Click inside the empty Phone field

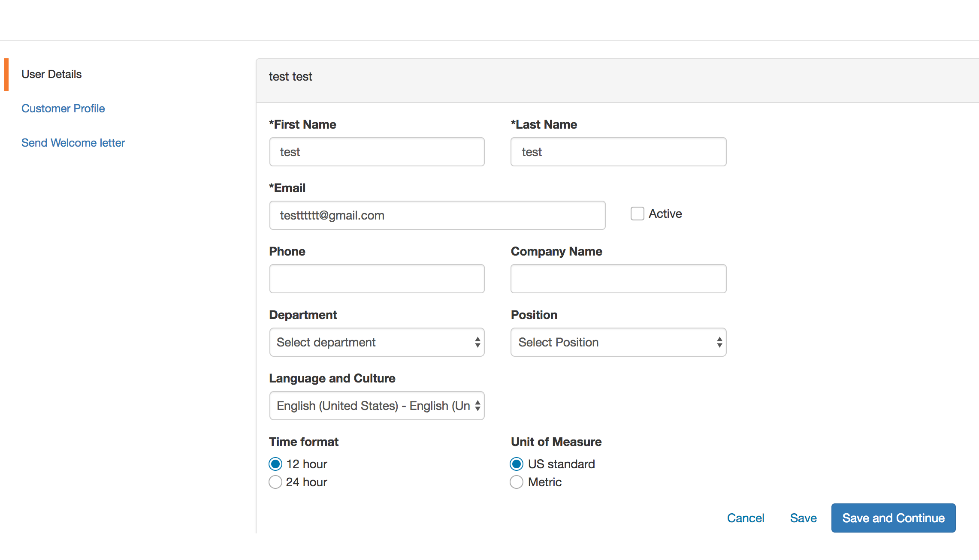tap(377, 279)
